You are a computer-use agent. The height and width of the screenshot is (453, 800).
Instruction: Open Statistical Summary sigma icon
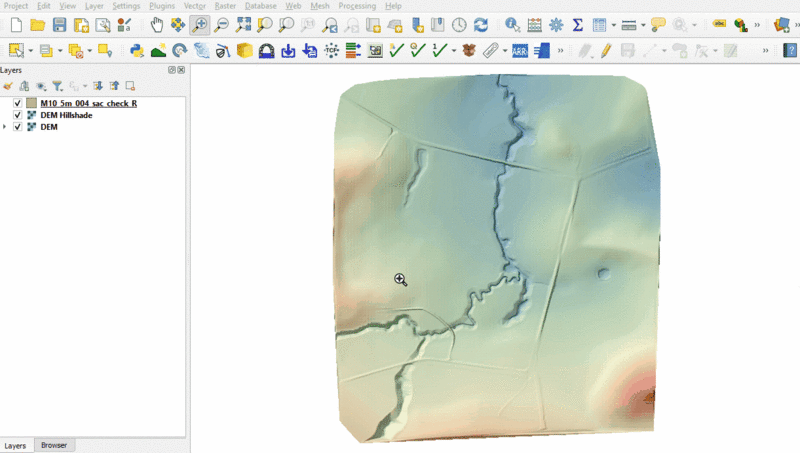pos(577,25)
